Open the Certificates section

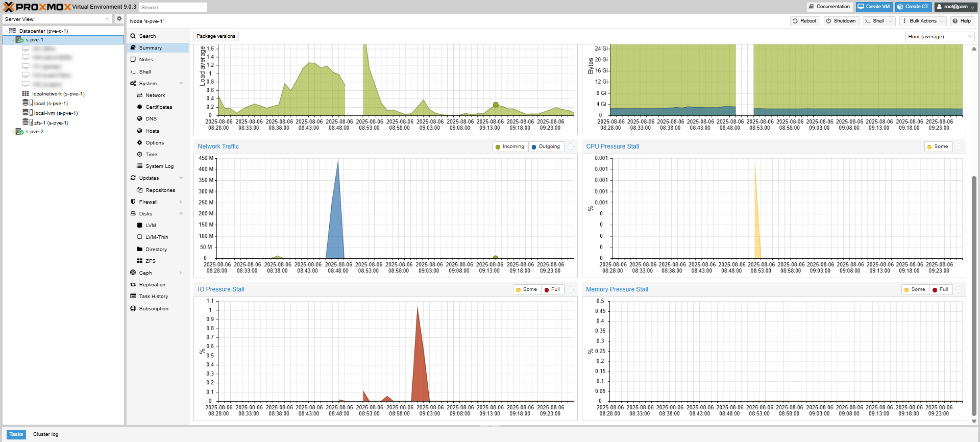158,107
